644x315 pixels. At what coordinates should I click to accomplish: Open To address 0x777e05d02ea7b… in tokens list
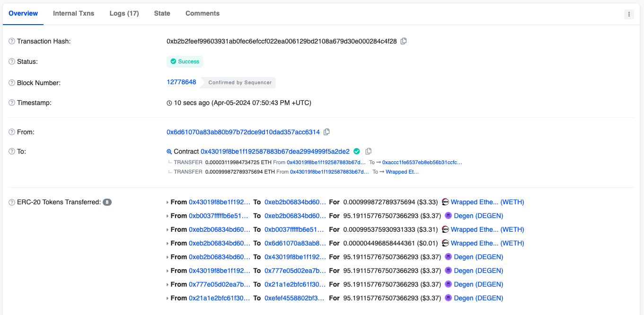tap(295, 271)
